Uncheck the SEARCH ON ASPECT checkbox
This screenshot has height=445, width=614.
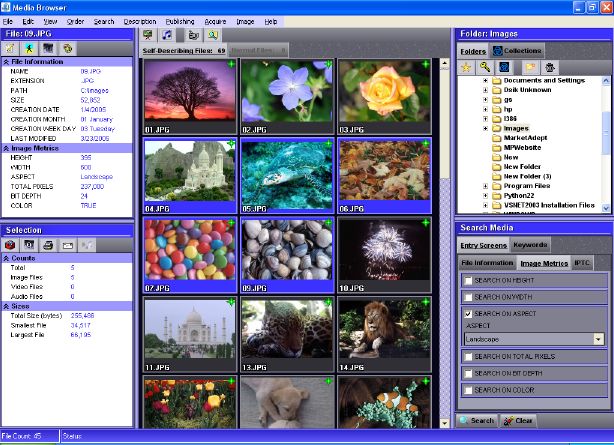[467, 313]
